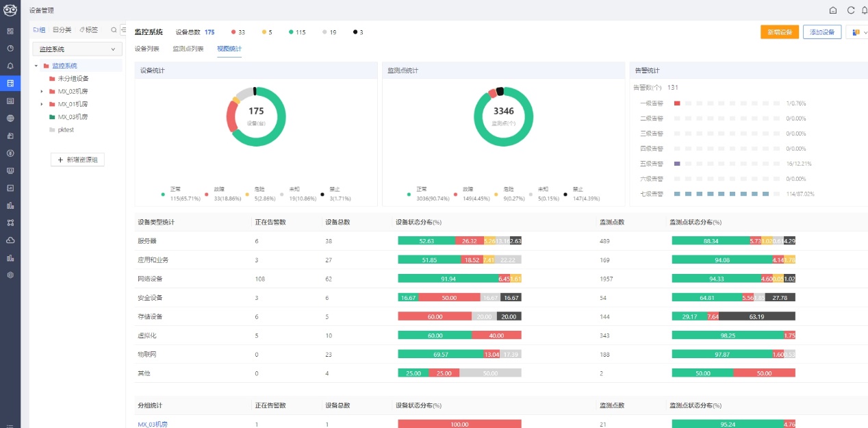Open settings gear in left sidebar
The height and width of the screenshot is (428, 868).
tap(10, 275)
